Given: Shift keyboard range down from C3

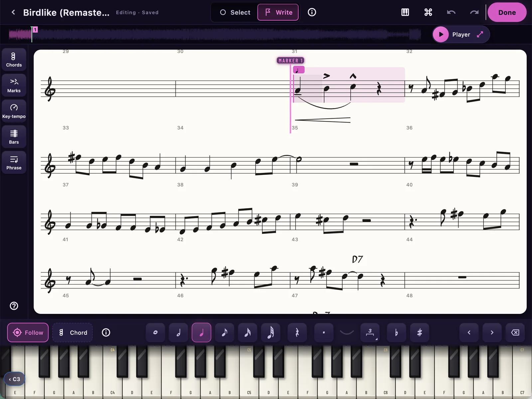Looking at the screenshot, I should click(x=14, y=379).
